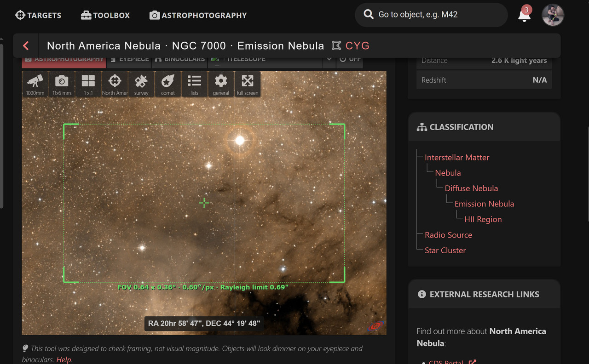Open the Star Cluster classification
This screenshot has width=589, height=364.
click(445, 250)
